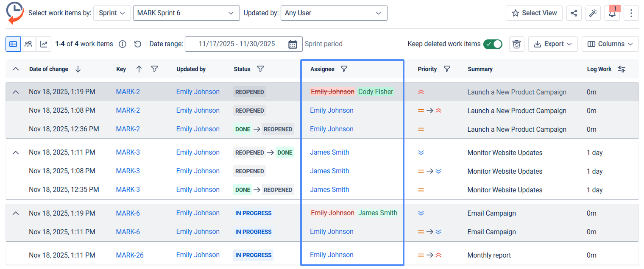Collapse the MARK-3 group
Image resolution: width=644 pixels, height=269 pixels.
point(16,153)
